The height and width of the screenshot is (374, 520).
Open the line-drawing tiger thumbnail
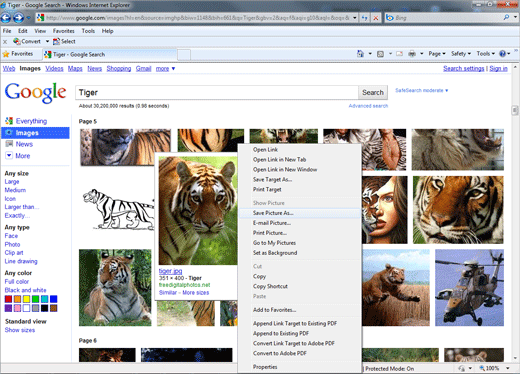[x=119, y=209]
